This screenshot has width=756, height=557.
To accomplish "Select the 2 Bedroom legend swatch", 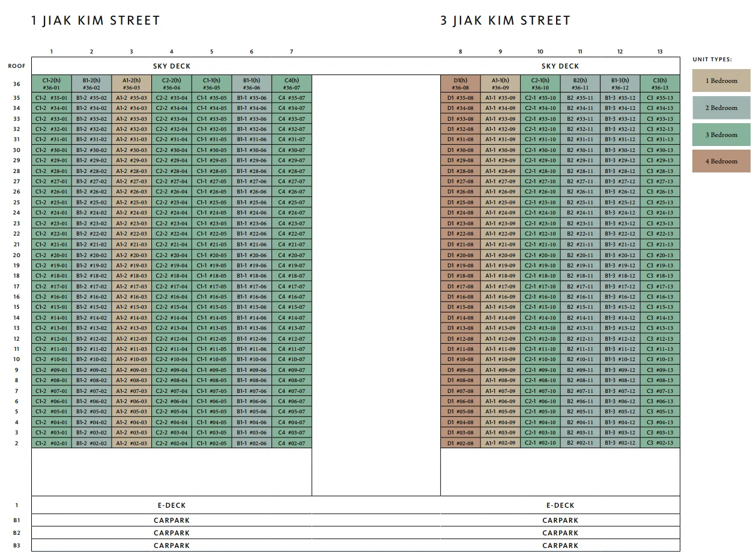I will pyautogui.click(x=721, y=108).
